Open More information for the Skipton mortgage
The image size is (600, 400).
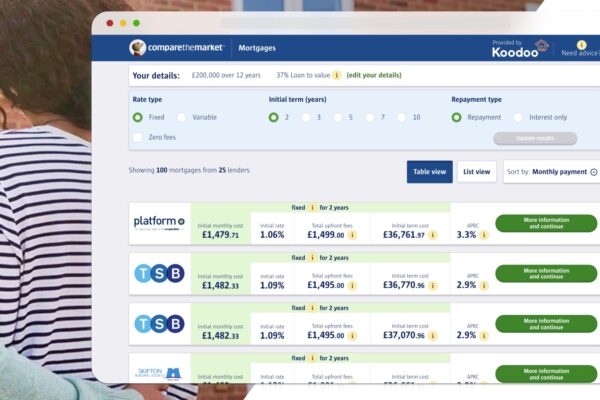pos(546,374)
